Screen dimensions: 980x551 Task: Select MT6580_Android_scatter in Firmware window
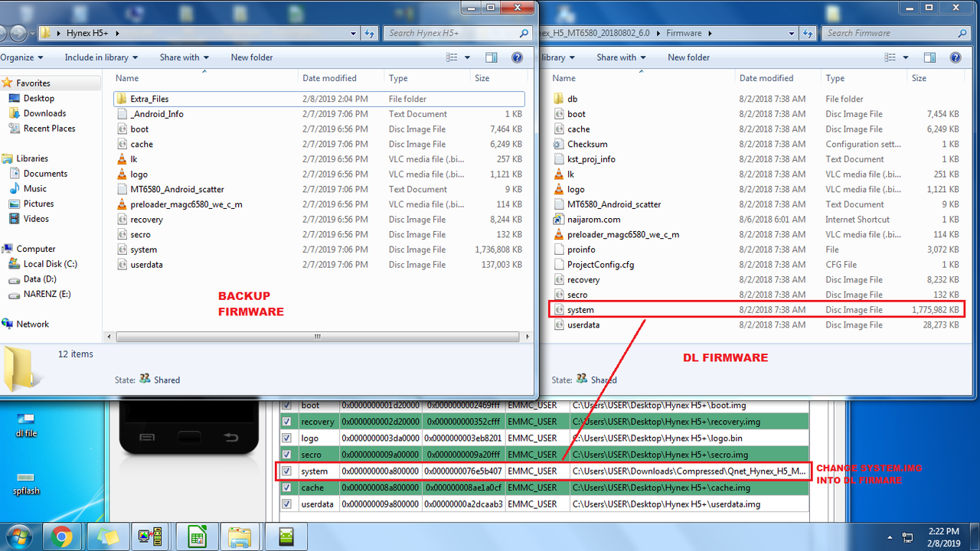607,204
